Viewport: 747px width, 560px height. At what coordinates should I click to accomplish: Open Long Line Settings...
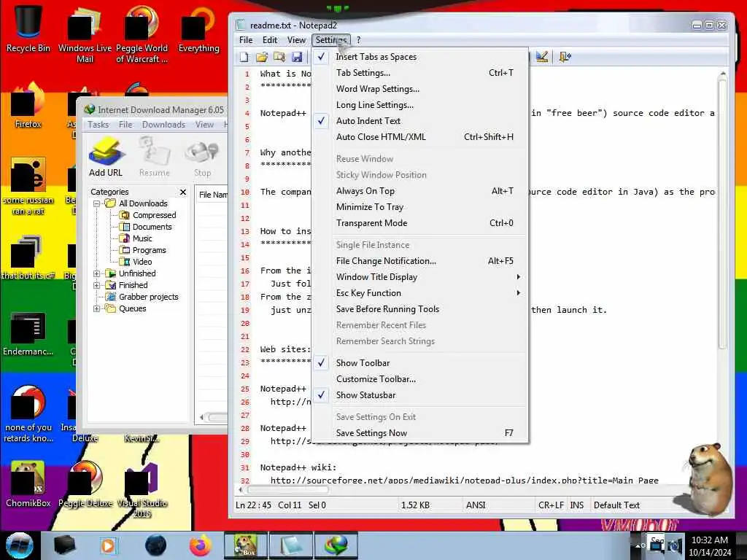(419, 105)
